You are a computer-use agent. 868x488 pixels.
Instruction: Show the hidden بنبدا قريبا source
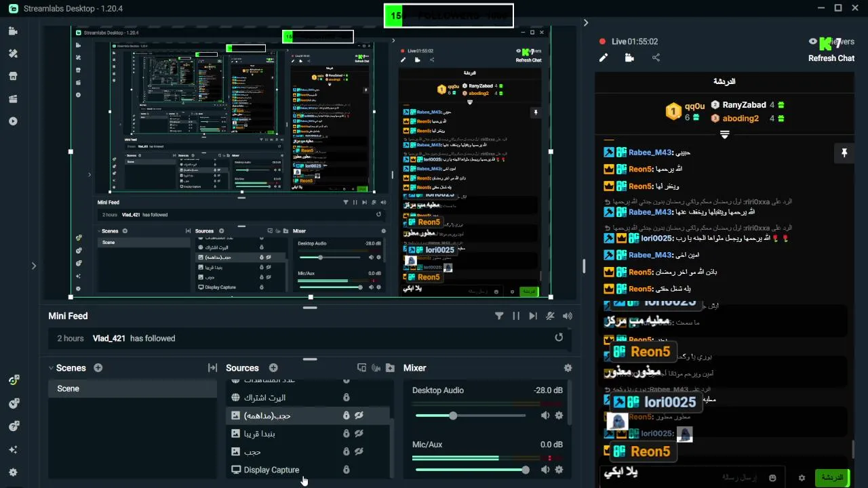[x=359, y=434]
